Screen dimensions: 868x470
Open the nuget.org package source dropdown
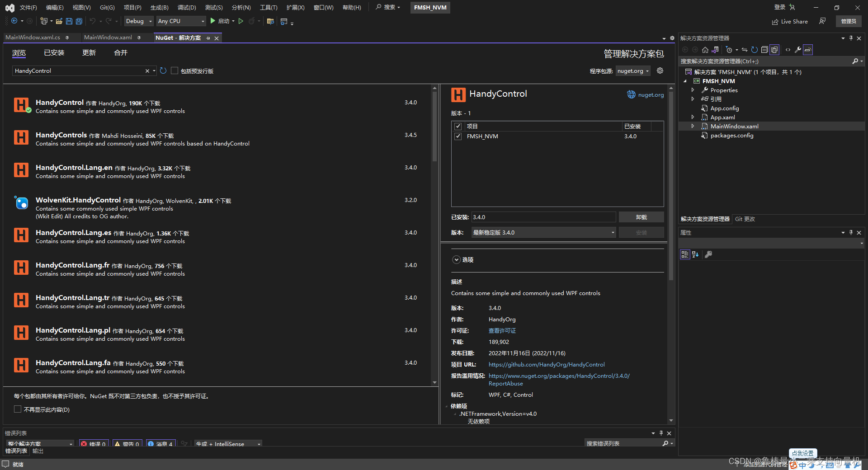pyautogui.click(x=633, y=71)
